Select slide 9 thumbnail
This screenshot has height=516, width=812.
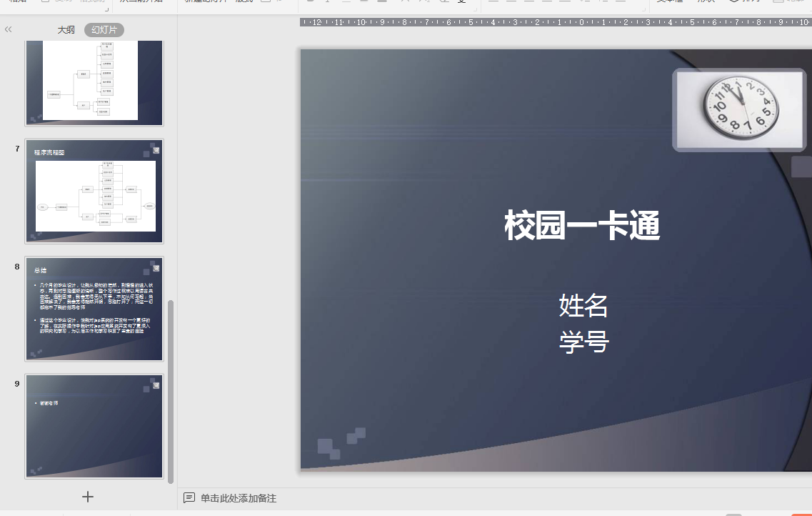(x=94, y=427)
